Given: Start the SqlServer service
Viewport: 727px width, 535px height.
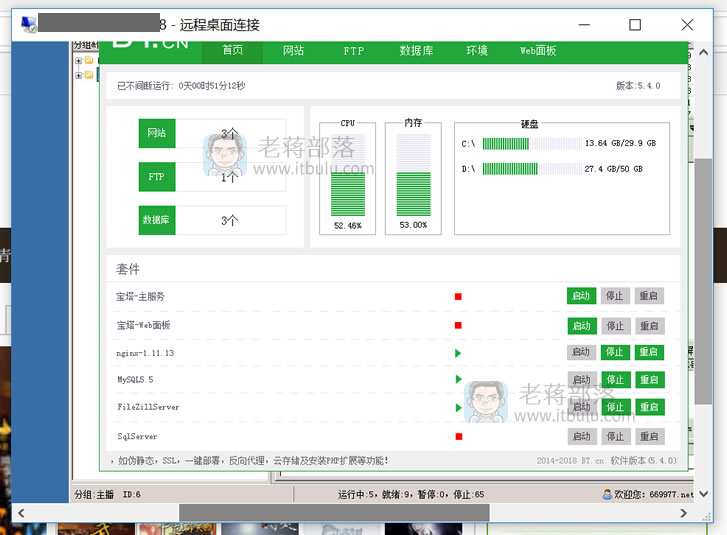Looking at the screenshot, I should pyautogui.click(x=582, y=436).
